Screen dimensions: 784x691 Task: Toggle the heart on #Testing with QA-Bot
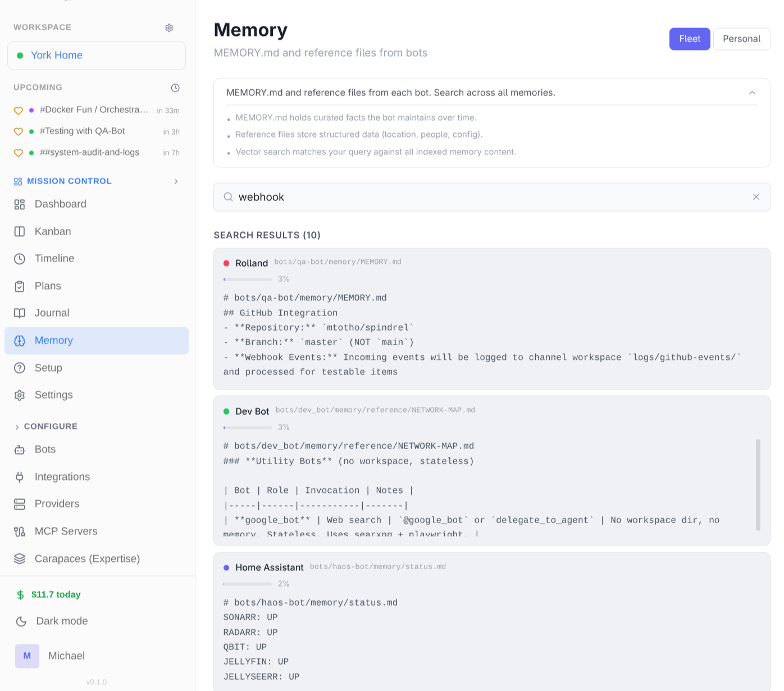click(18, 131)
